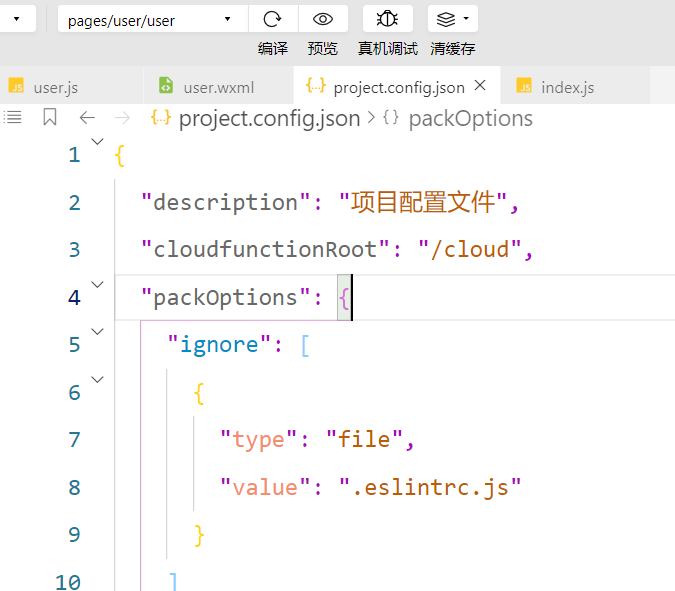Viewport: 675px width, 591px height.
Task: Click the outline list icon
Action: pos(12,117)
